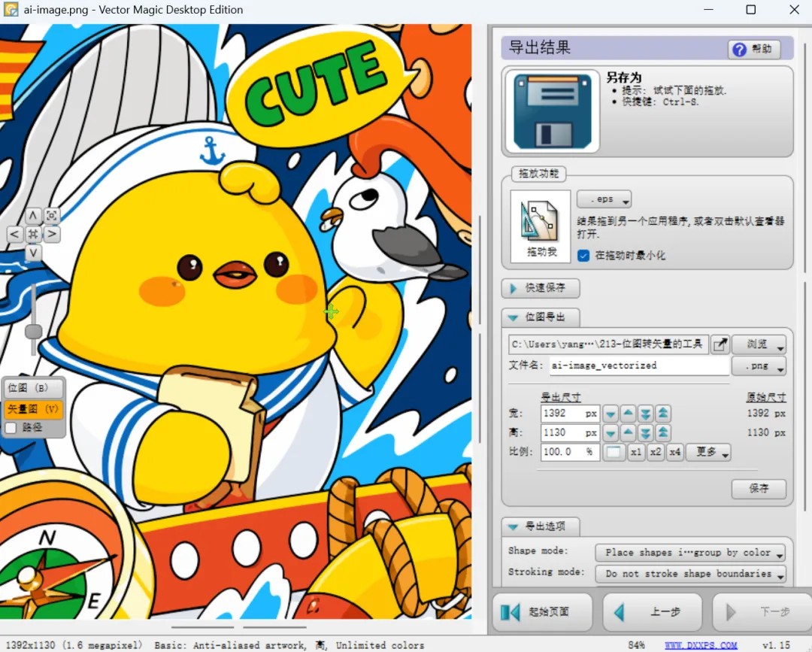Image resolution: width=812 pixels, height=652 pixels.
Task: Click the drag-me vector file icon
Action: [541, 226]
